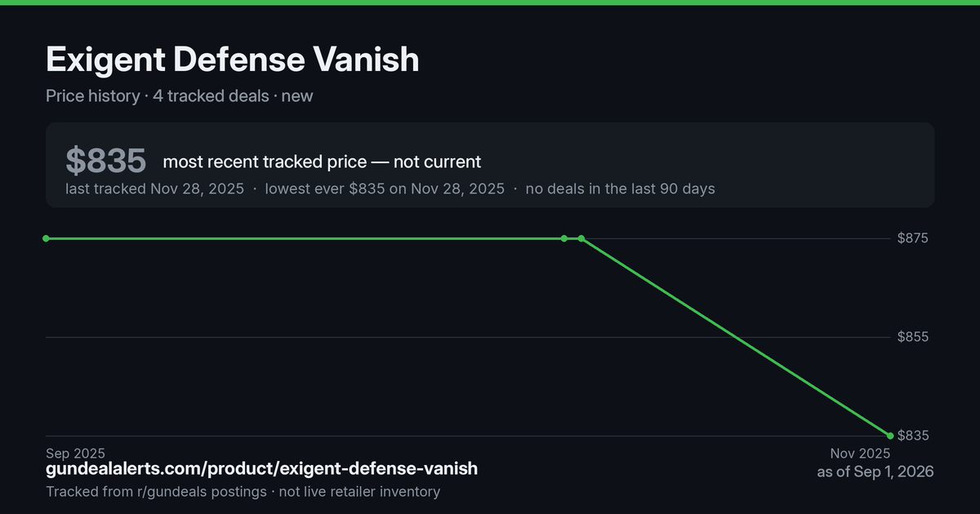Click the Sep 2025 axis label
Image resolution: width=980 pixels, height=514 pixels.
point(75,453)
